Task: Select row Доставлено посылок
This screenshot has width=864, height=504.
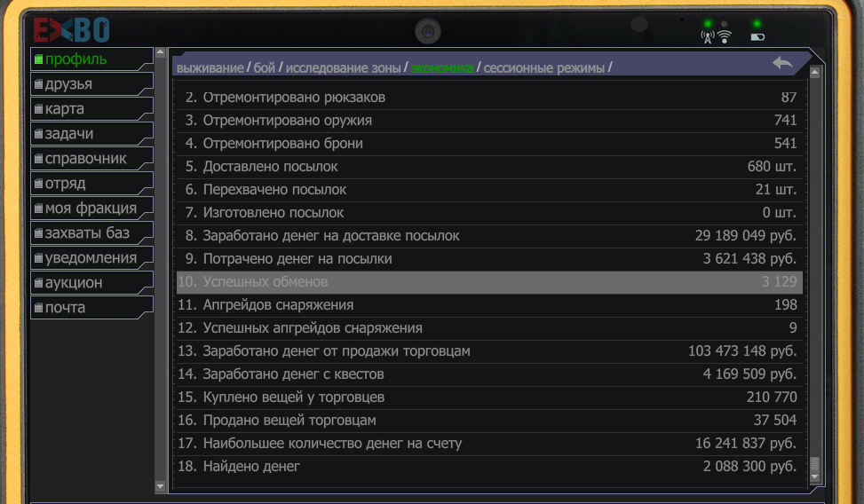Action: click(x=489, y=167)
